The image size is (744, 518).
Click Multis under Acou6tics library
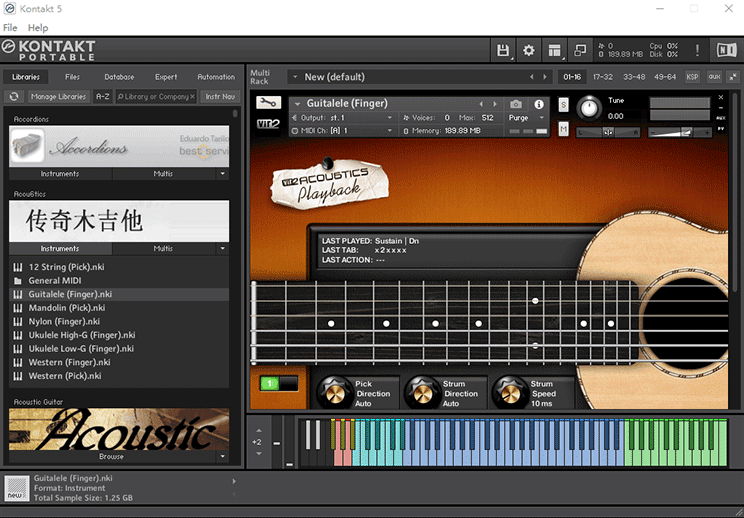click(x=163, y=249)
